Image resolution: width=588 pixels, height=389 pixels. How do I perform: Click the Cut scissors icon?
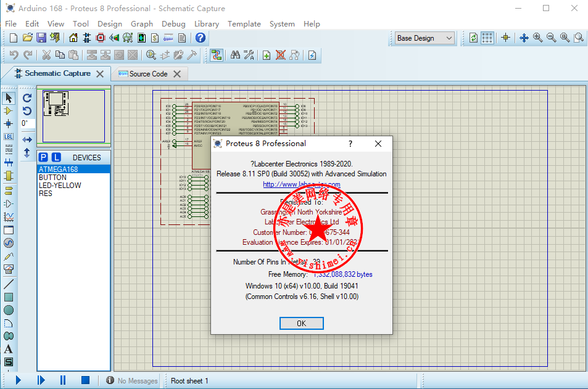pos(46,55)
